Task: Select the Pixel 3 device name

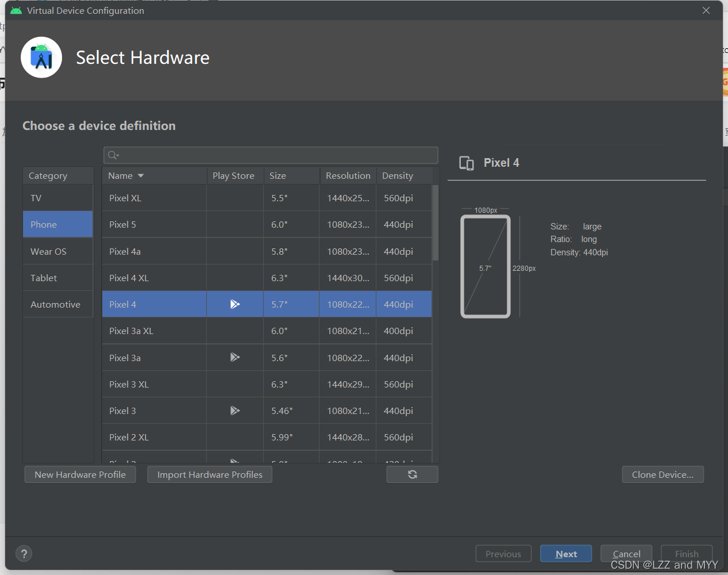Action: pos(122,411)
